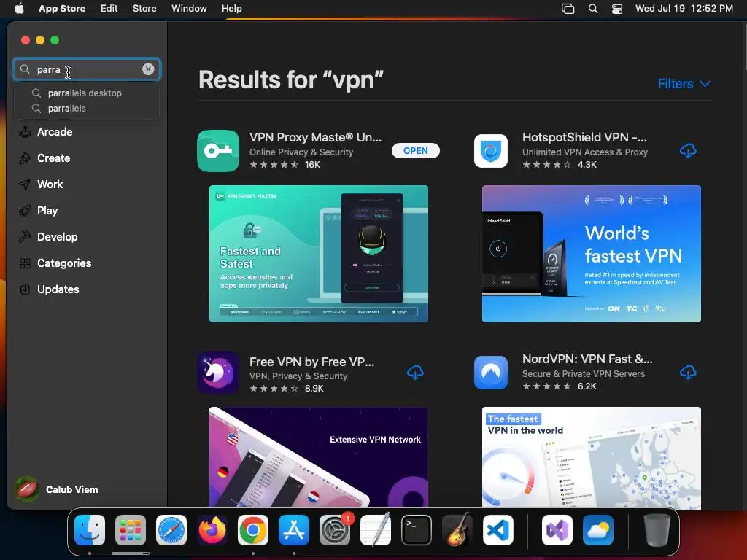Open the VPN Proxy Master title link

tap(315, 137)
